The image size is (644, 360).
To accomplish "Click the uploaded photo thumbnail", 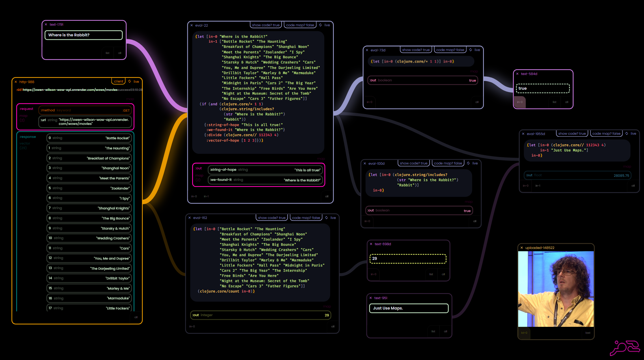I will (x=556, y=289).
